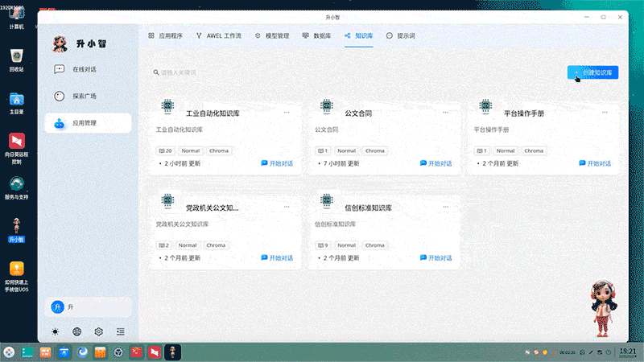Click 开始对话 on the 信创标准知识库 card
Screen dimensions: 644x362
pyautogui.click(x=436, y=258)
